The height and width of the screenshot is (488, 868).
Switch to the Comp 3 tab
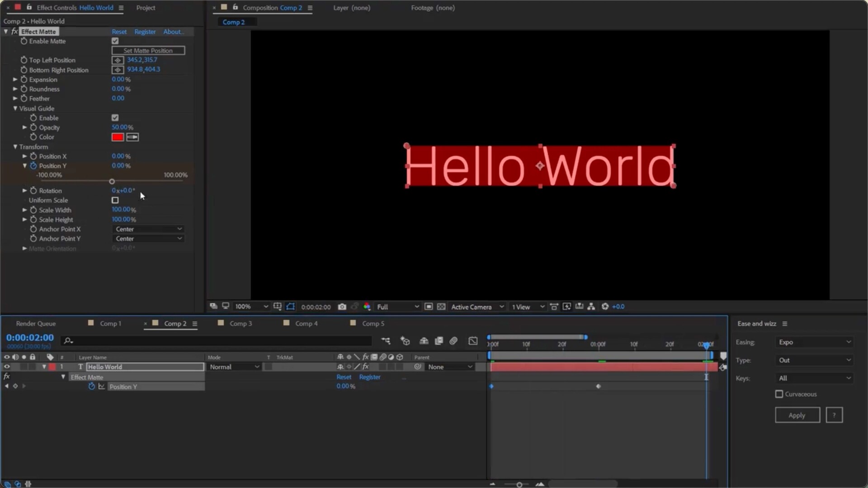coord(240,324)
